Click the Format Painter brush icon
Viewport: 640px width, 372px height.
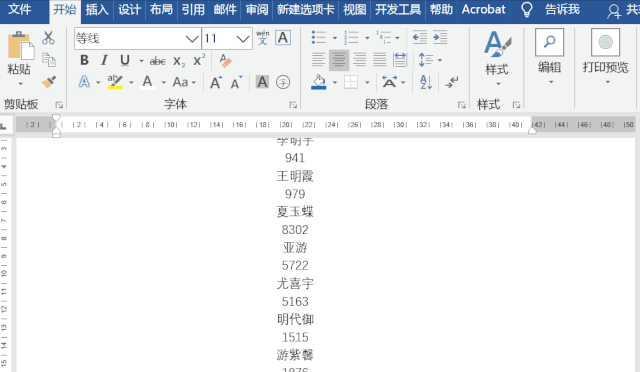tap(49, 82)
